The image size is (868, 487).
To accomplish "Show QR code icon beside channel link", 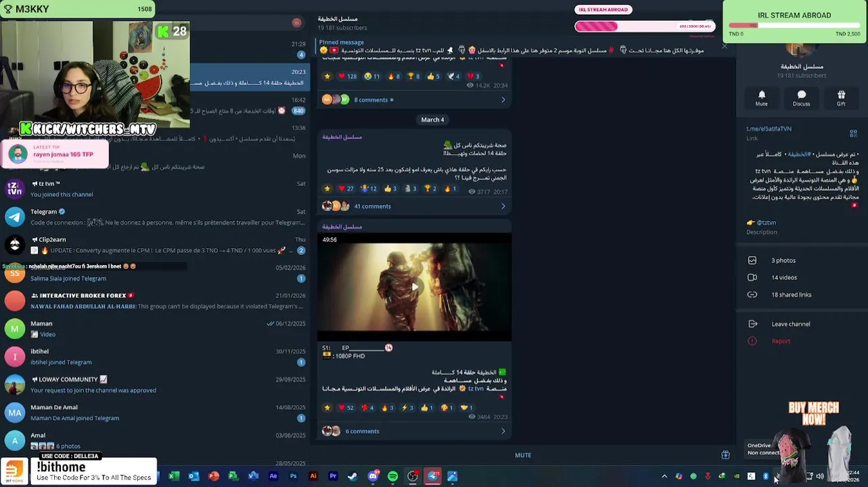I will tap(853, 133).
